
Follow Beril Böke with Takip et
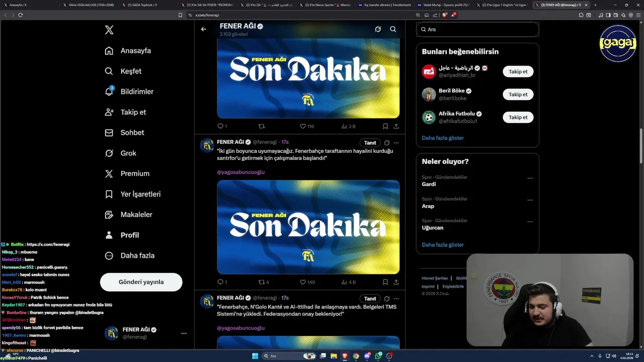(x=518, y=95)
